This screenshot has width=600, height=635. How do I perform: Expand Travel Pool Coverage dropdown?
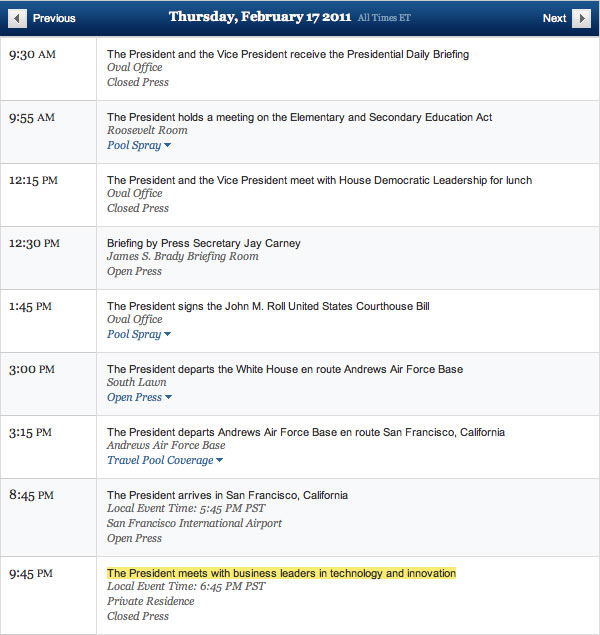pyautogui.click(x=164, y=460)
